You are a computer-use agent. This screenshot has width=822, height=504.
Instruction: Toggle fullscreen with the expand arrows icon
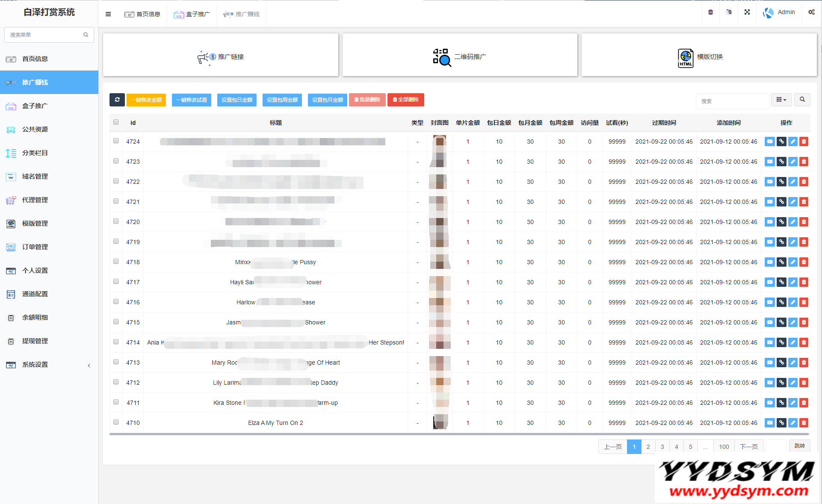tap(747, 12)
